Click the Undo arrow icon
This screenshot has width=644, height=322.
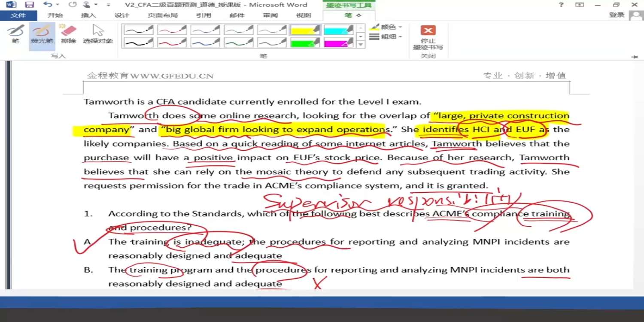47,5
